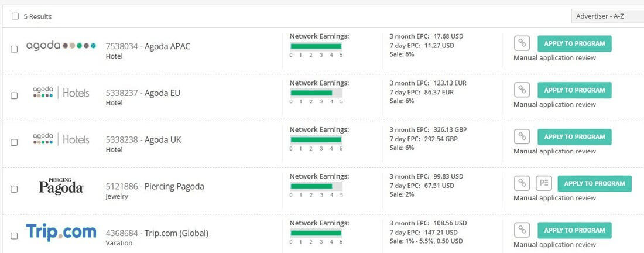Check the box for Trip.com (Global)
Screen dimensions: 644x253
point(14,236)
